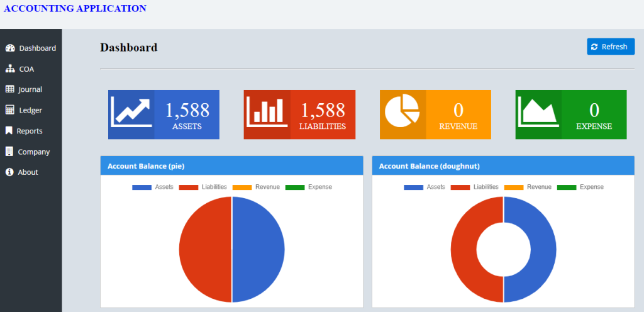Image resolution: width=644 pixels, height=312 pixels.
Task: Click the Dashboard gauge icon in sidebar
Action: click(x=10, y=48)
